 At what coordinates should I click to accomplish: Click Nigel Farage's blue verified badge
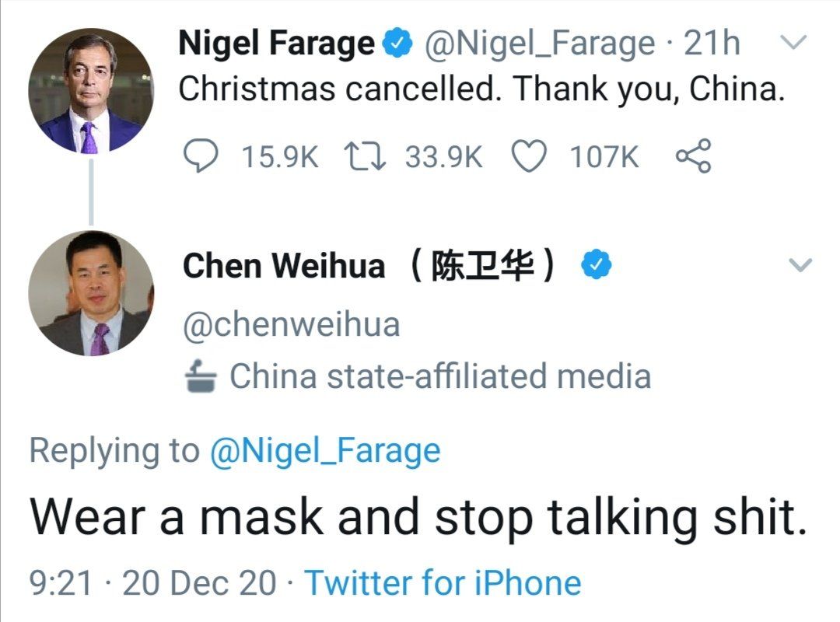click(399, 45)
